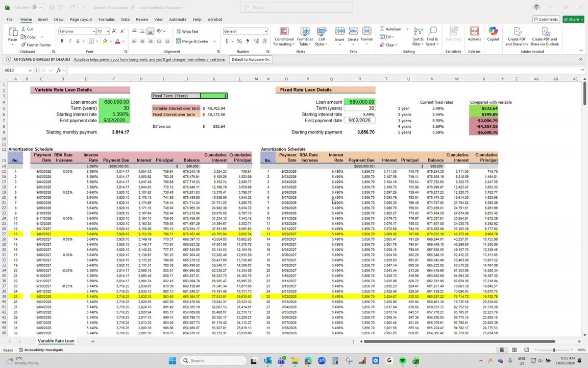Screen dimensions: 588x368
Task: Open the Tahoma font name dropdown
Action: coord(94,31)
